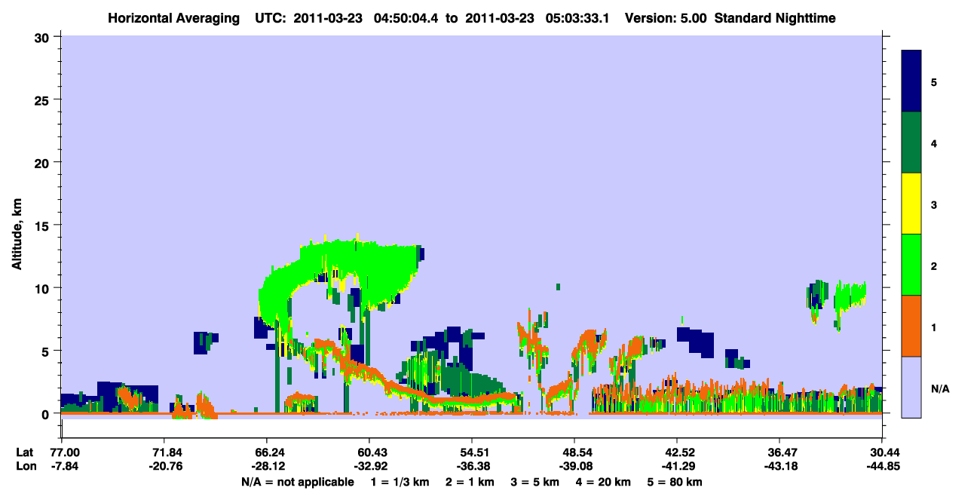
Task: Click the longitude value -36.38
Action: [472, 465]
